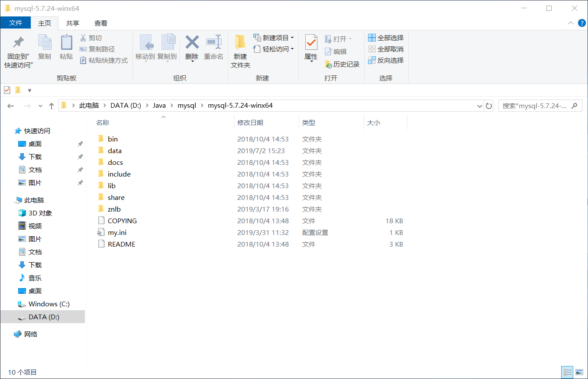Open the bin folder
The image size is (588, 379).
[x=112, y=139]
